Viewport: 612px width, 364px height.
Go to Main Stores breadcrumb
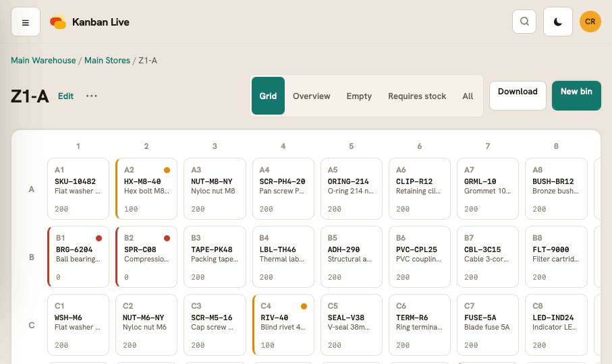[x=107, y=61]
